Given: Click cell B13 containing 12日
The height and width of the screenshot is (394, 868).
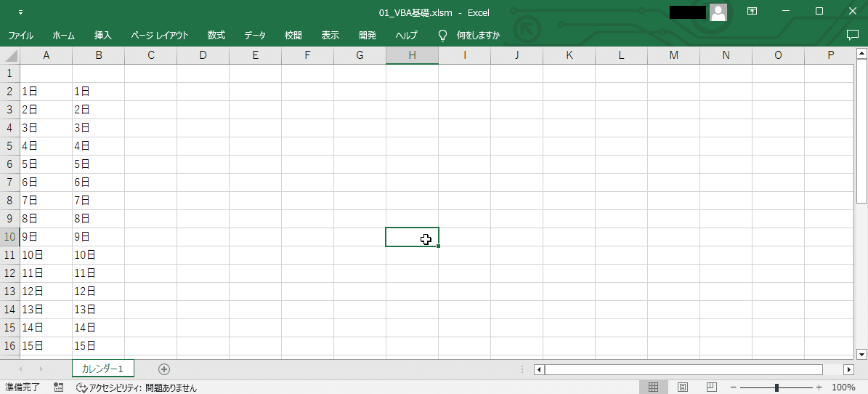Looking at the screenshot, I should click(99, 292).
